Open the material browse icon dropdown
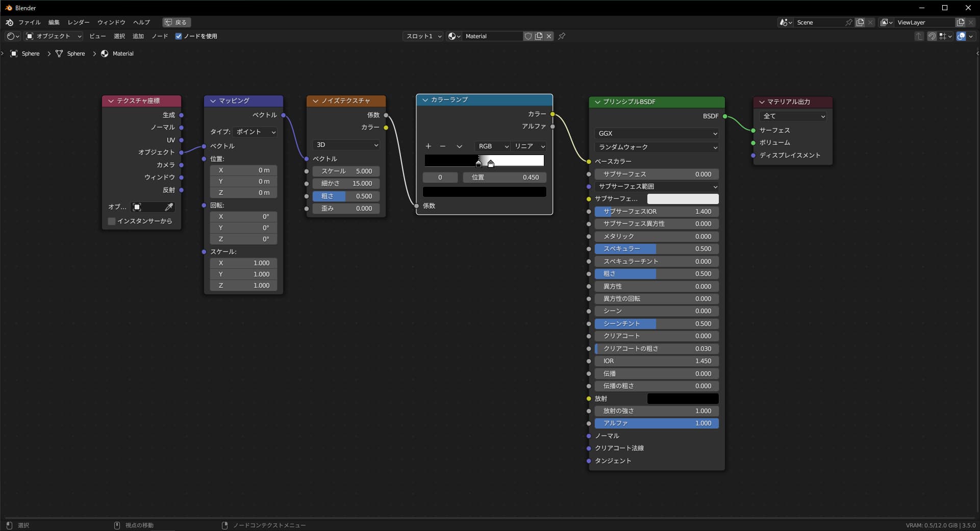Viewport: 980px width, 531px height. pyautogui.click(x=454, y=36)
